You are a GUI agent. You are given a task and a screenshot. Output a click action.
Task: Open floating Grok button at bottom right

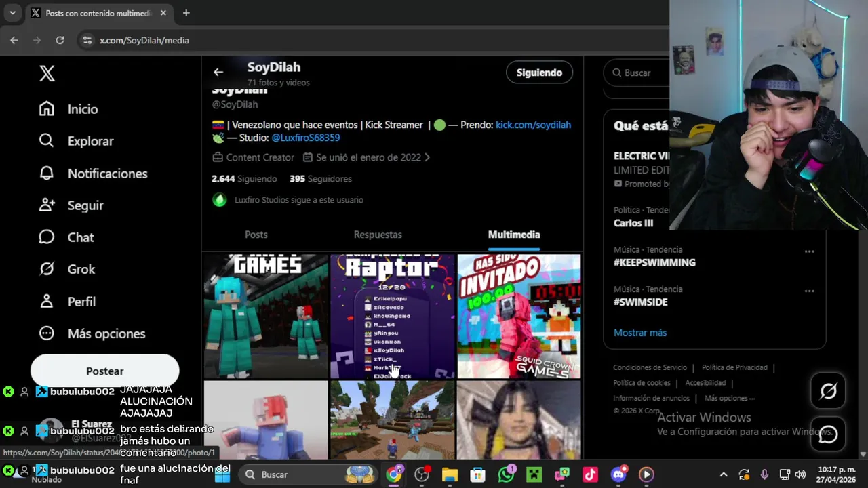828,391
